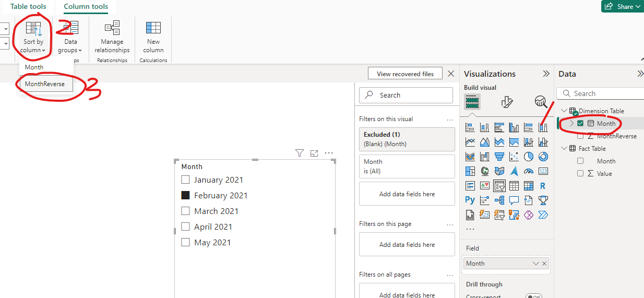The height and width of the screenshot is (298, 644).
Task: Check April 2021 in the slicer
Action: [185, 227]
